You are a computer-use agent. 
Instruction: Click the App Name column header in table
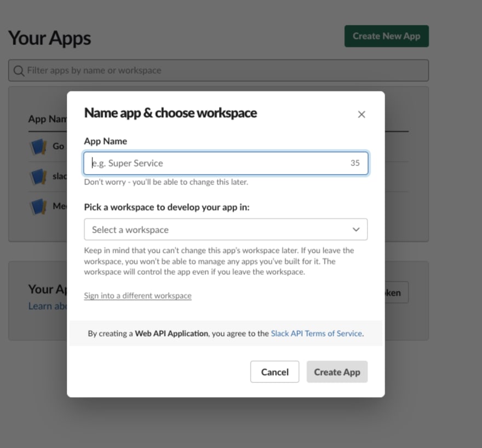pyautogui.click(x=47, y=119)
